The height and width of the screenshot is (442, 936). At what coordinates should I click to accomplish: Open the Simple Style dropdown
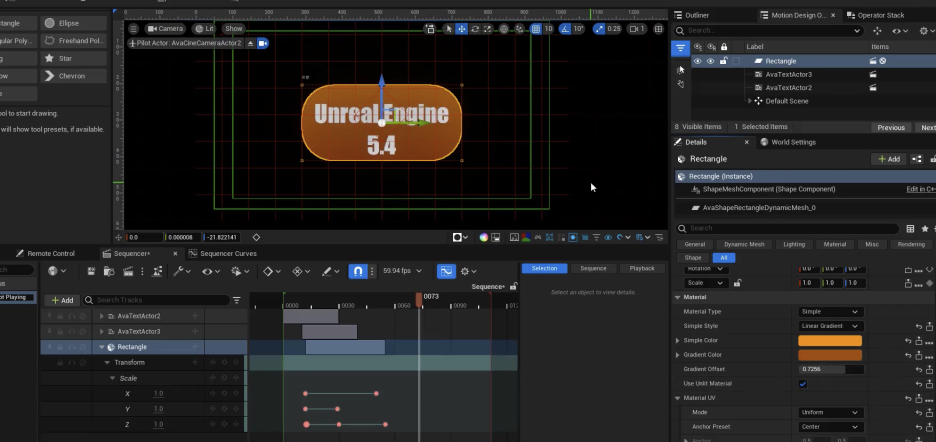click(x=829, y=326)
